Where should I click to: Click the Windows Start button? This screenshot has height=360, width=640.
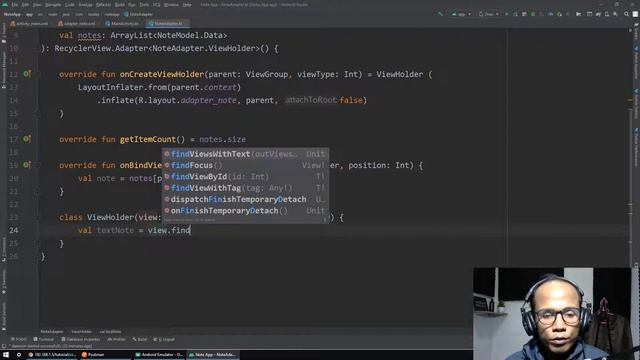coord(6,355)
